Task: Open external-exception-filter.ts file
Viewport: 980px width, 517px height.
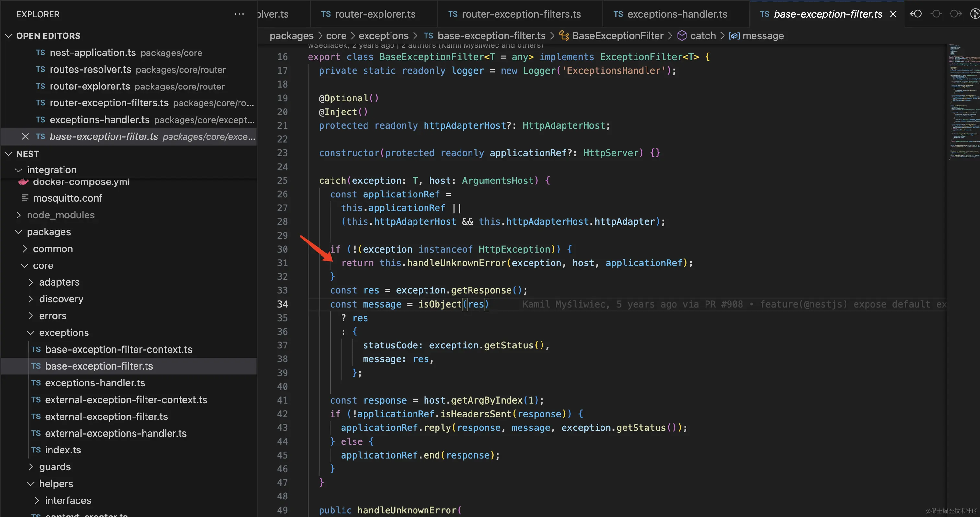Action: coord(129,416)
